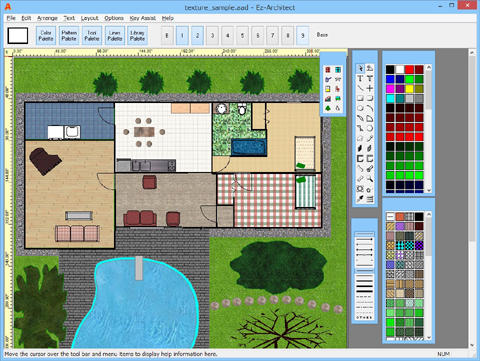Click the magnifier zoom tool
The width and height of the screenshot is (480, 361).
click(370, 179)
